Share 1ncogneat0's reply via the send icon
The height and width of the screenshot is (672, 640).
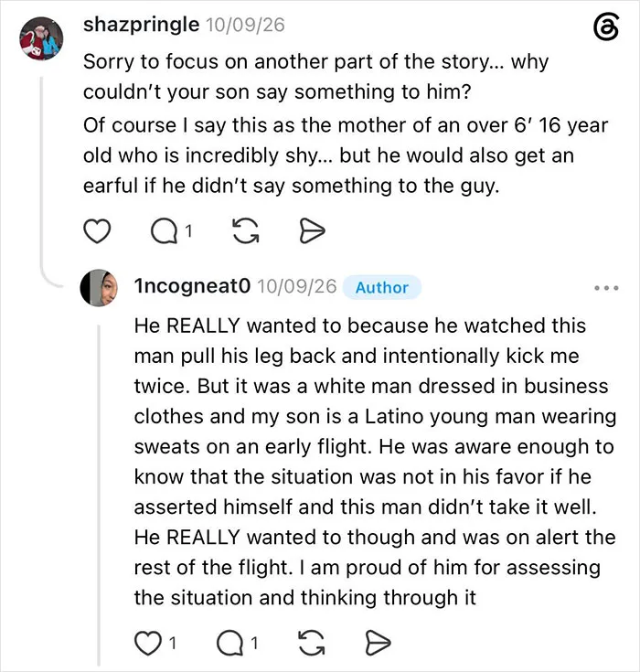point(379,643)
